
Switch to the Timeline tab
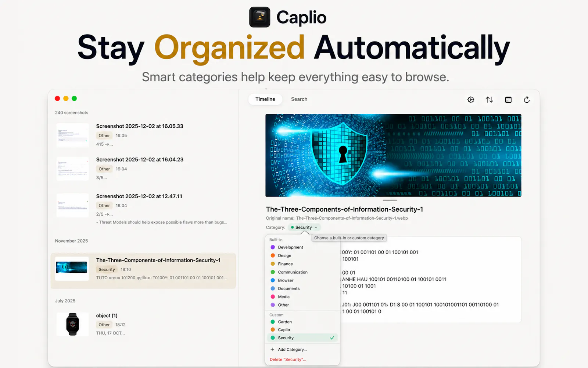[x=265, y=99]
